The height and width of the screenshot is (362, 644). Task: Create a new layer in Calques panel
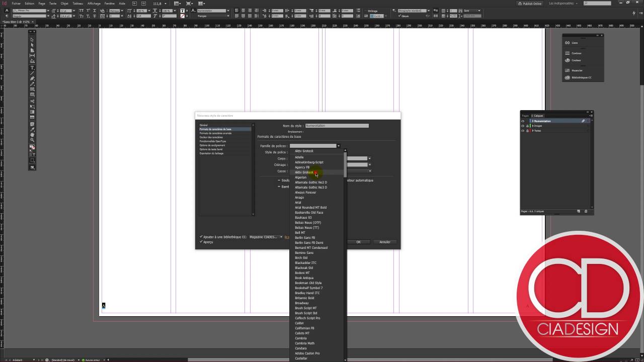click(x=579, y=211)
